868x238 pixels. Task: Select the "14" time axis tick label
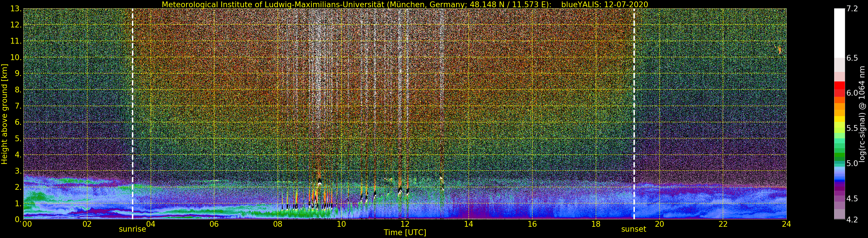coord(468,224)
